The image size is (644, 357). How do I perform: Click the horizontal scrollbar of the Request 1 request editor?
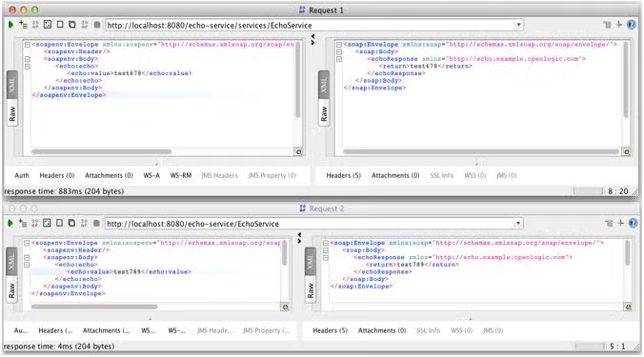[x=101, y=151]
